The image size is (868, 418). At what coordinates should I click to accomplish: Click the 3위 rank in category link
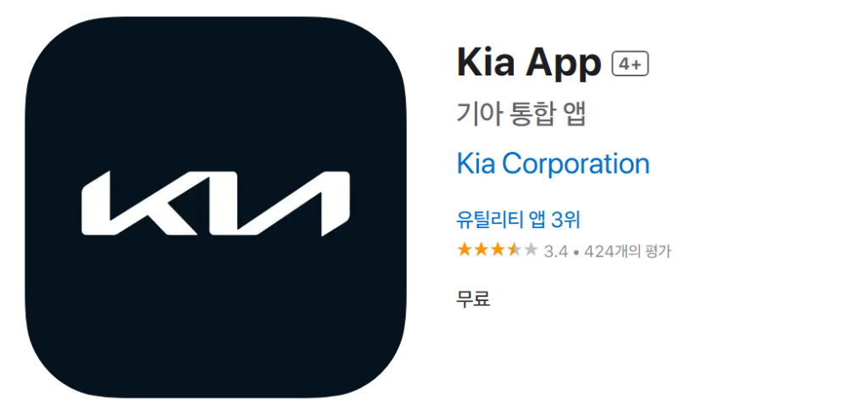coord(565,220)
